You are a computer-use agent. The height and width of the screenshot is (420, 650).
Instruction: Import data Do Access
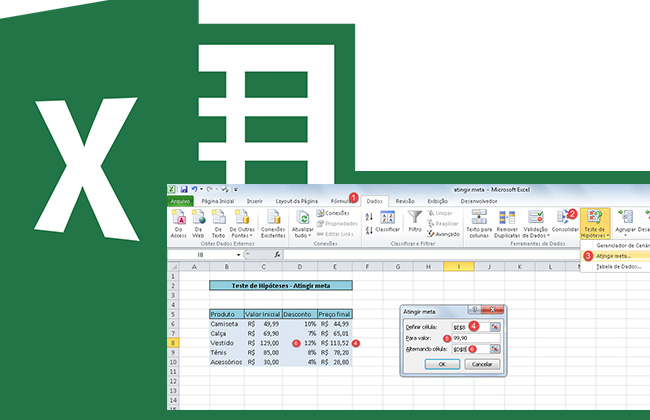coord(179,224)
